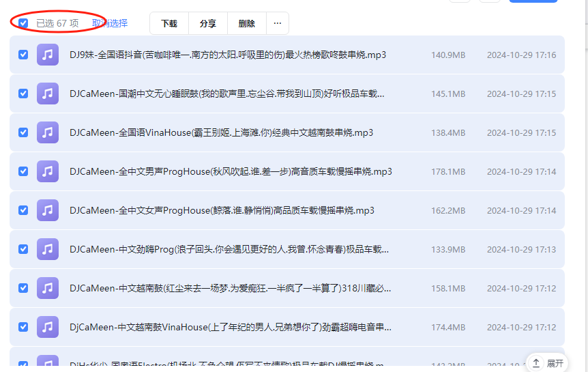Click music icon beside 全国语VinaHouse file
This screenshot has width=588, height=372.
[x=47, y=132]
